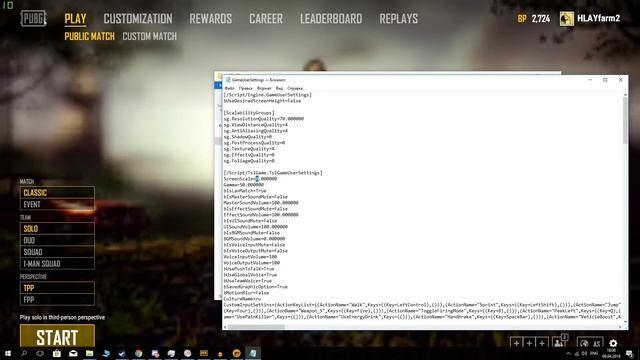640x360 pixels.
Task: Open Notepad Правка menu
Action: (x=246, y=88)
